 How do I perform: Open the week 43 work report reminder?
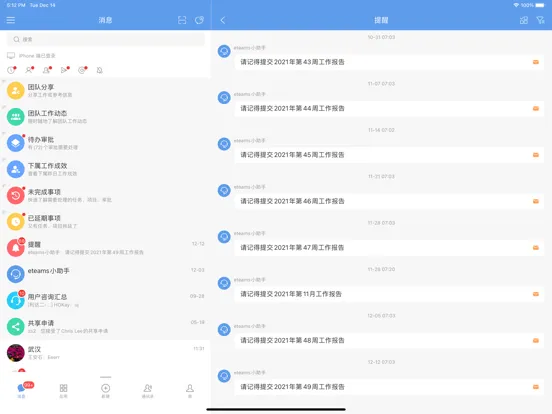coord(389,62)
